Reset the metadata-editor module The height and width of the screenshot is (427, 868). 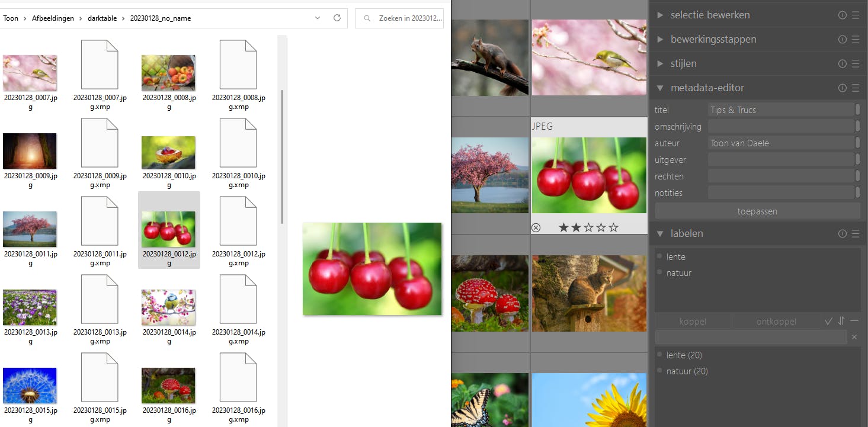pos(843,88)
